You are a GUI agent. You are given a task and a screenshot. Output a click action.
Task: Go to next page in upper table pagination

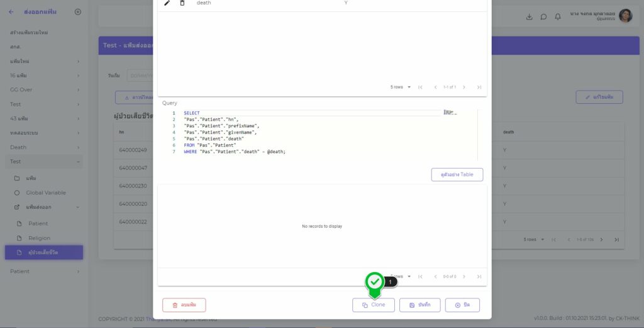(464, 87)
